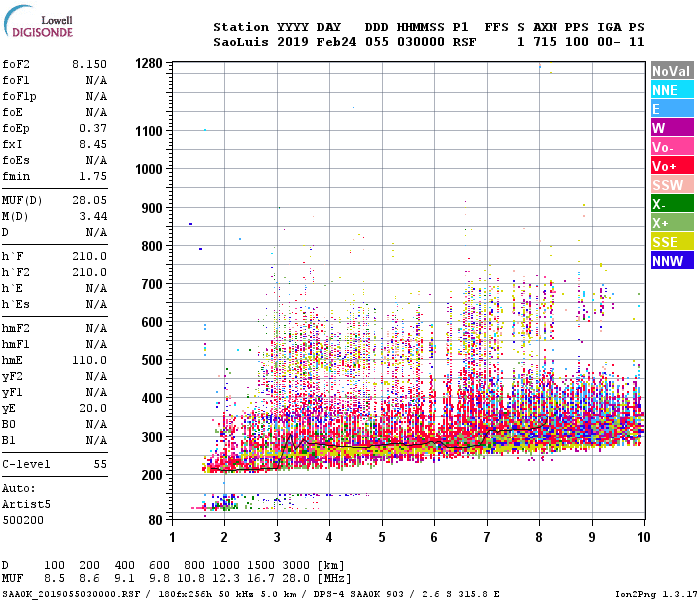
Task: Click the 8.5 MUF table value
Action: 54,579
